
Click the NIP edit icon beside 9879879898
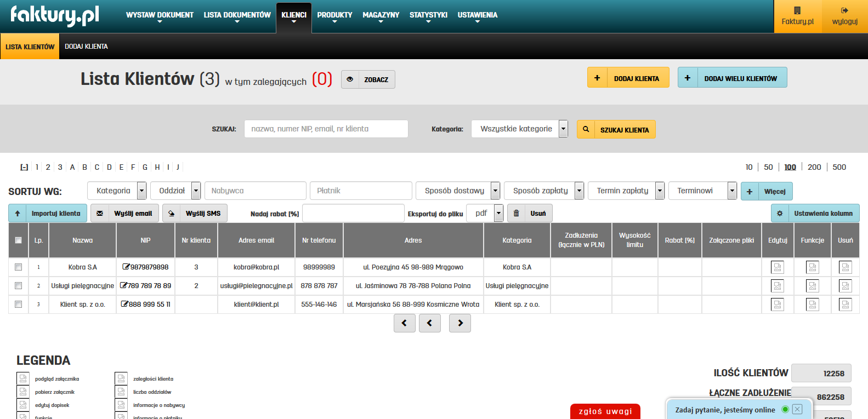click(x=126, y=267)
